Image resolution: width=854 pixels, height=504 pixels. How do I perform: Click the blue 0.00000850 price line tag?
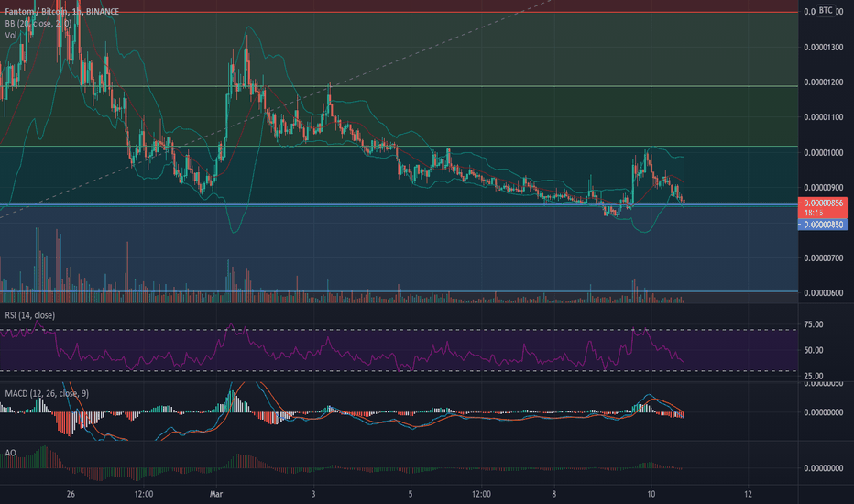point(823,225)
